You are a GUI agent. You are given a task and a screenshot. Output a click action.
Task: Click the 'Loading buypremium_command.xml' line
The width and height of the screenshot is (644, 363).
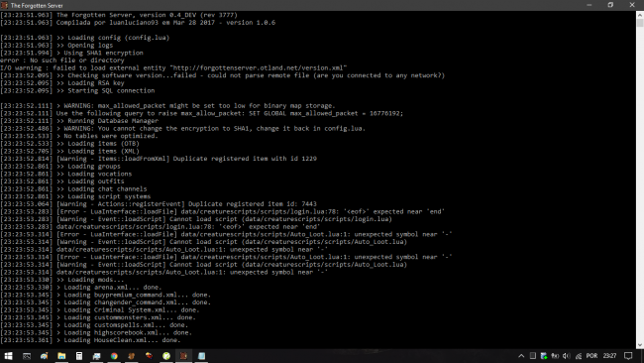coord(106,295)
